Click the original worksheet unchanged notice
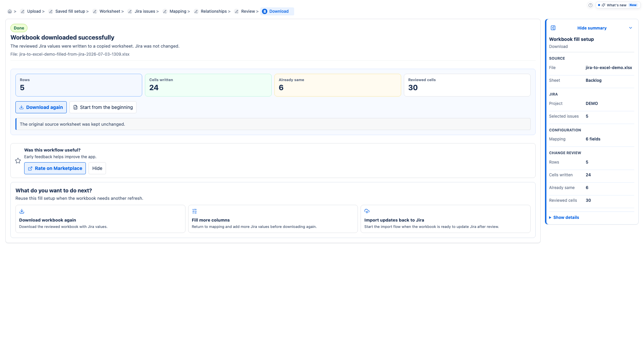 (273, 124)
